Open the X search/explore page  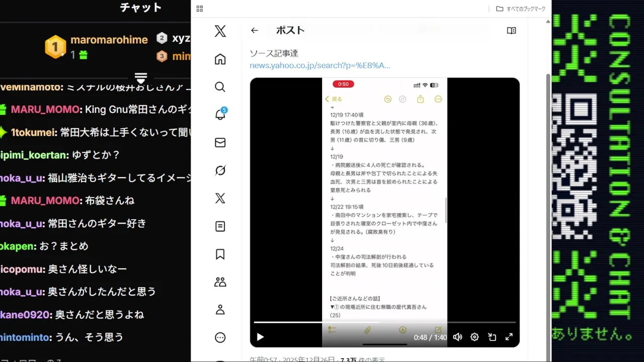click(220, 87)
